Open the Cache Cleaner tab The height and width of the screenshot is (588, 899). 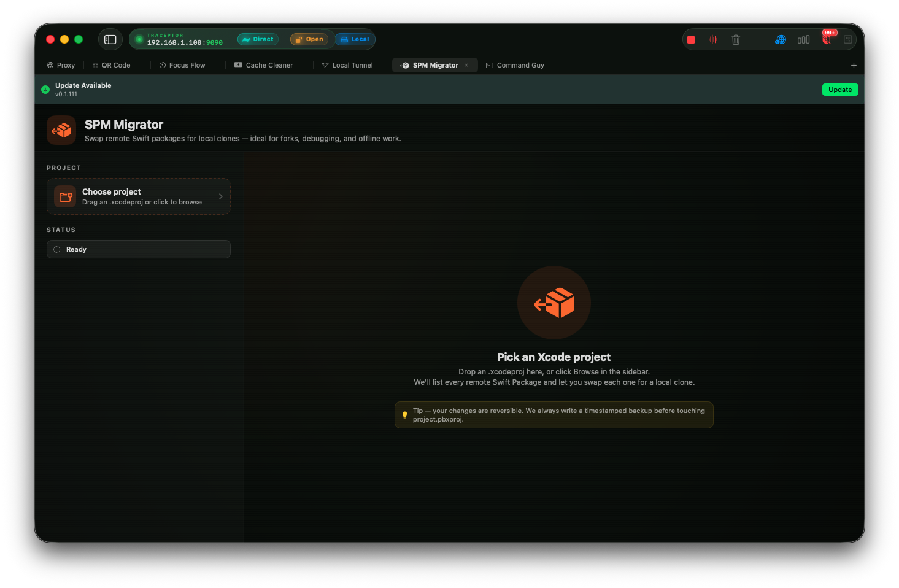[264, 65]
